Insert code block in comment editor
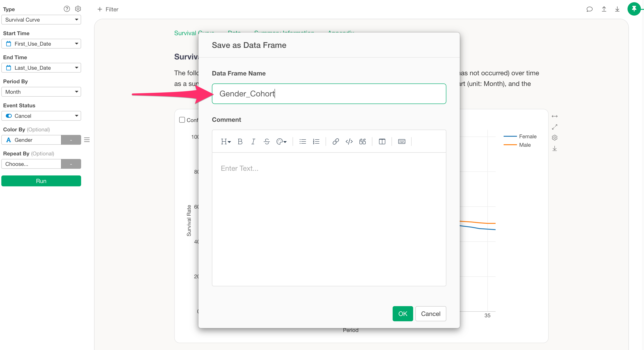Screen dimensions: 644x350 [x=349, y=142]
